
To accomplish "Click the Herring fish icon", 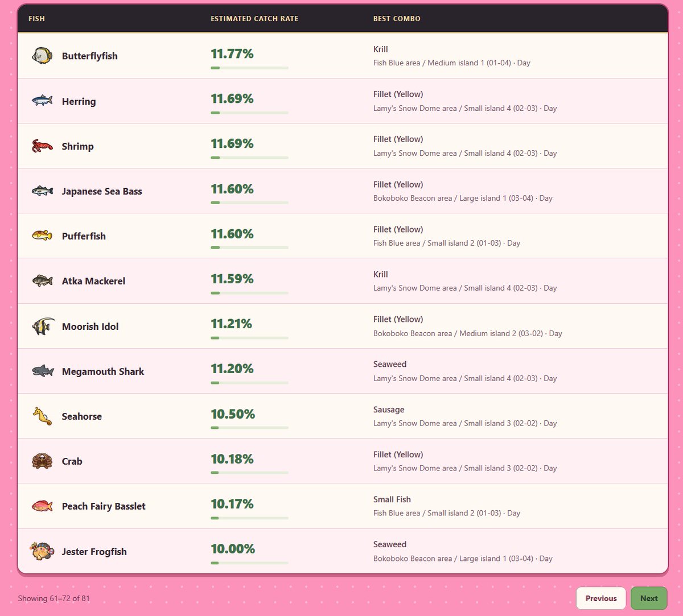I will click(x=42, y=101).
